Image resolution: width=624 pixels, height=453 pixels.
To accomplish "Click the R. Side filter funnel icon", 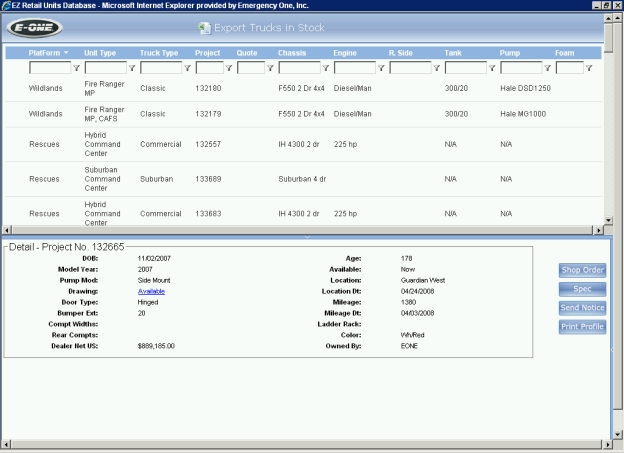I will click(437, 68).
